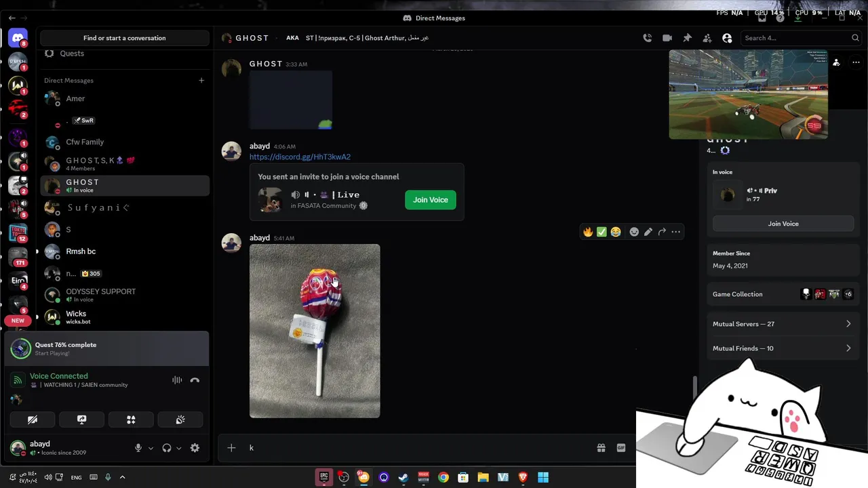Open File Explorer from taskbar

pyautogui.click(x=483, y=477)
